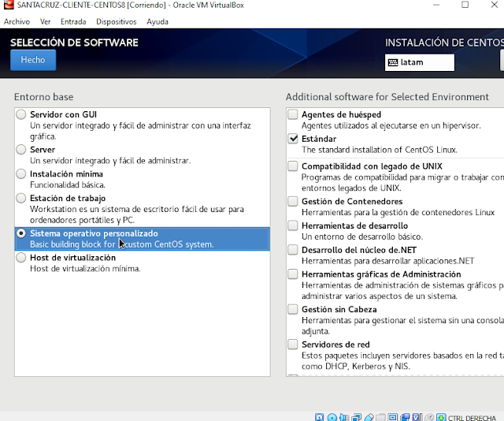Image resolution: width=504 pixels, height=421 pixels.
Task: Close the VirtualBox VM window
Action: coord(495,5)
